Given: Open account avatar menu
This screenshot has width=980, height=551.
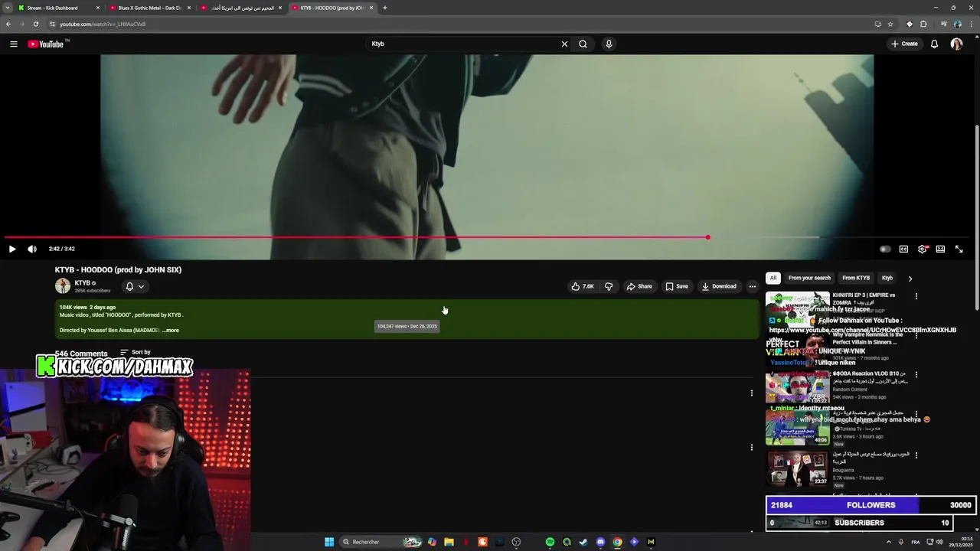Looking at the screenshot, I should (x=956, y=44).
